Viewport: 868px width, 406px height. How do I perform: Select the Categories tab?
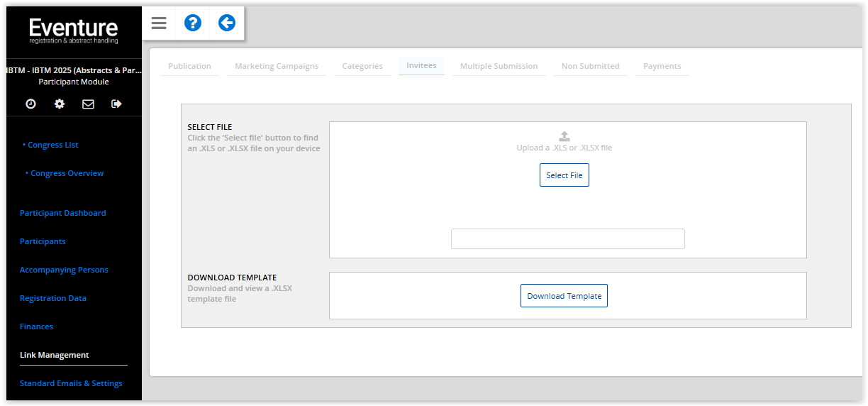pyautogui.click(x=362, y=66)
